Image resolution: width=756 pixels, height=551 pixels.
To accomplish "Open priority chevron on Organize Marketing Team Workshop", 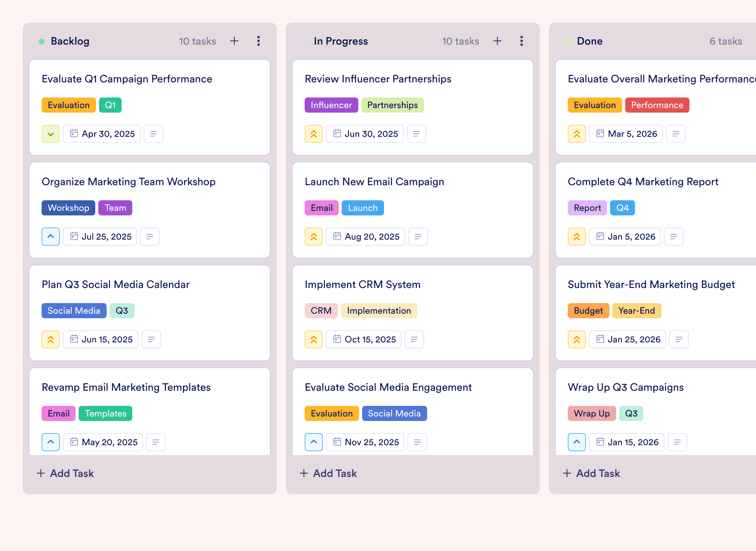I will tap(51, 237).
